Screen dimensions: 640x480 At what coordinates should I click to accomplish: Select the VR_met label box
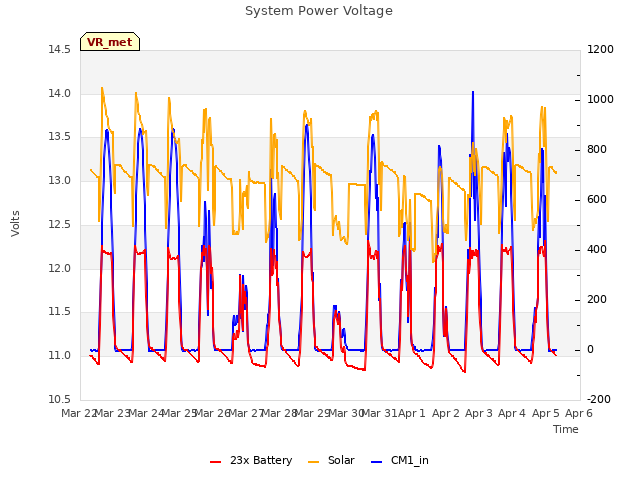point(110,42)
